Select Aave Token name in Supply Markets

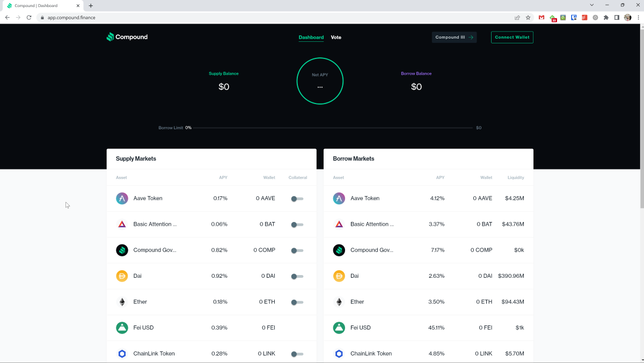click(148, 198)
